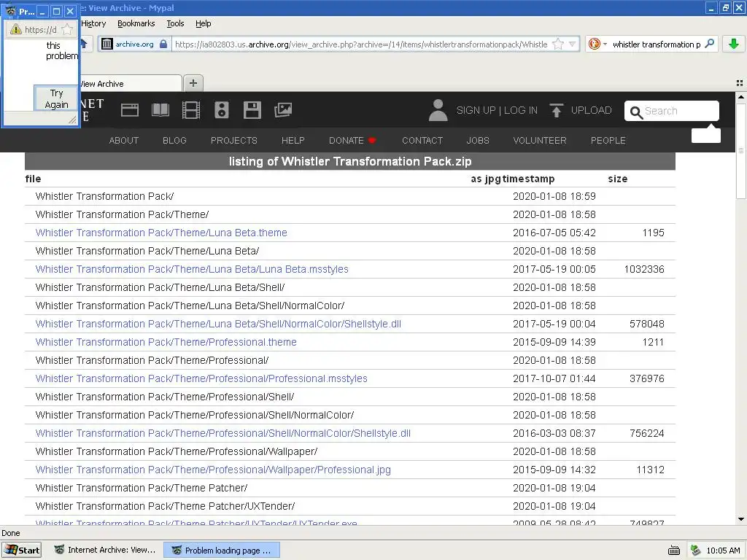Open the Web archive icon in header
Viewport: 747px width, 560px height.
pos(130,110)
